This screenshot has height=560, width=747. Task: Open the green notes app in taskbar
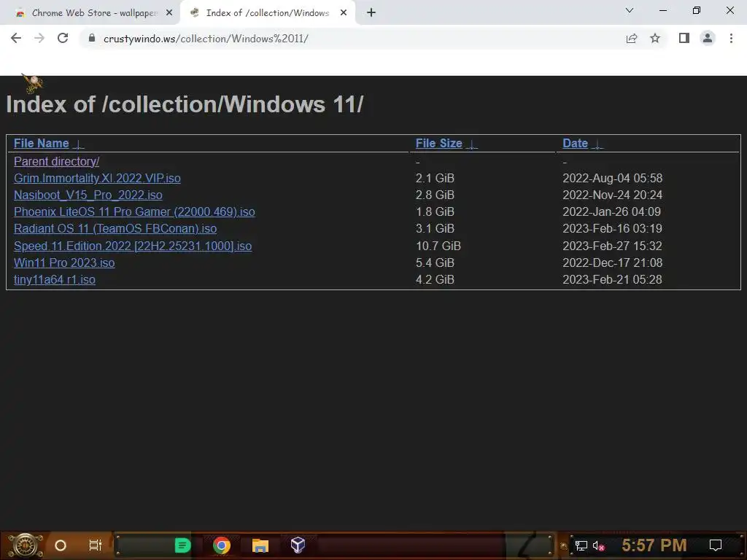tap(182, 545)
